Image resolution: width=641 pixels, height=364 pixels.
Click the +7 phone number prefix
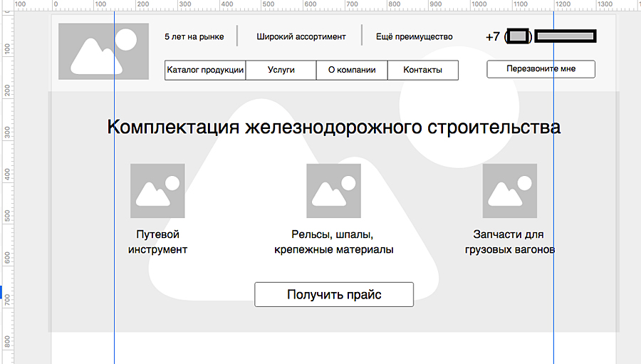pos(493,37)
